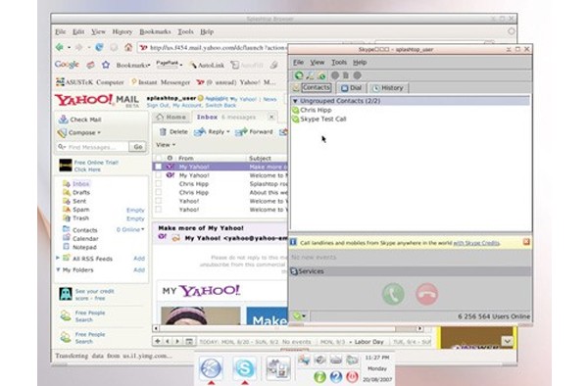Check the box for the last Yahoo! welcome message
The image size is (588, 386).
coord(159,210)
